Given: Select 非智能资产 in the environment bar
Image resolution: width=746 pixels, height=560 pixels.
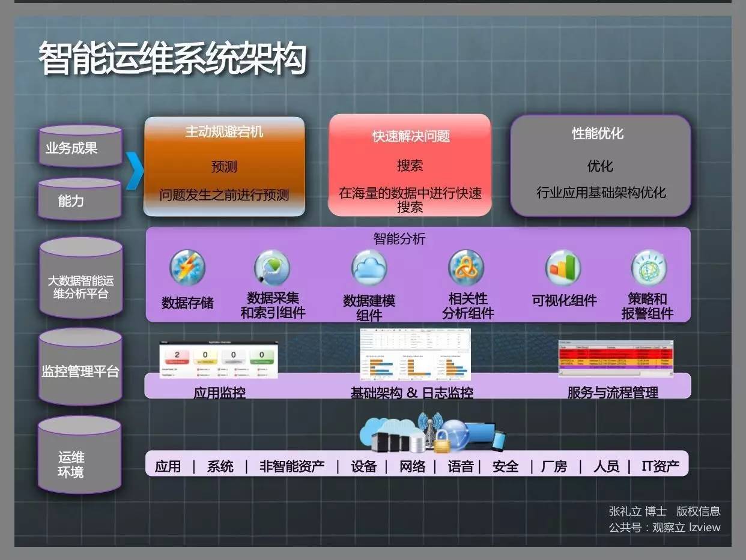Looking at the screenshot, I should pyautogui.click(x=292, y=466).
